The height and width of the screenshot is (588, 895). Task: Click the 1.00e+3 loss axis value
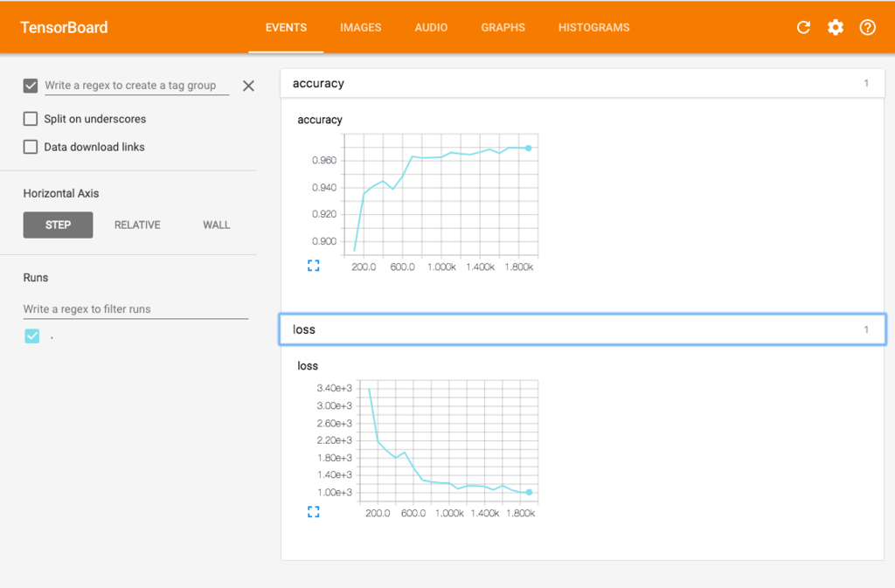pyautogui.click(x=335, y=492)
